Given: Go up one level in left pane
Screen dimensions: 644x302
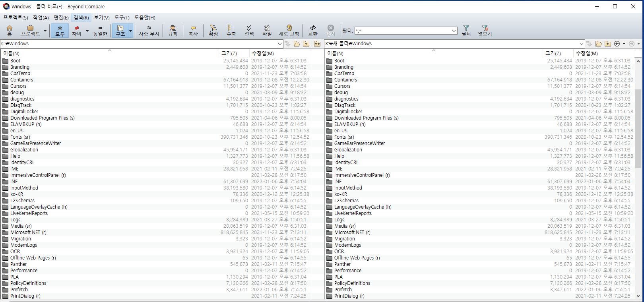Looking at the screenshot, I should (306, 44).
